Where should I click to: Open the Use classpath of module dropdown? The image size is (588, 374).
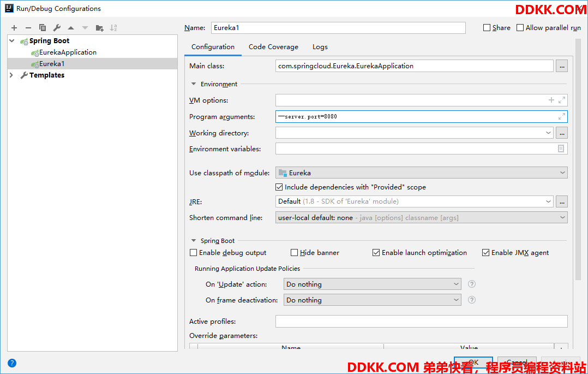[421, 173]
